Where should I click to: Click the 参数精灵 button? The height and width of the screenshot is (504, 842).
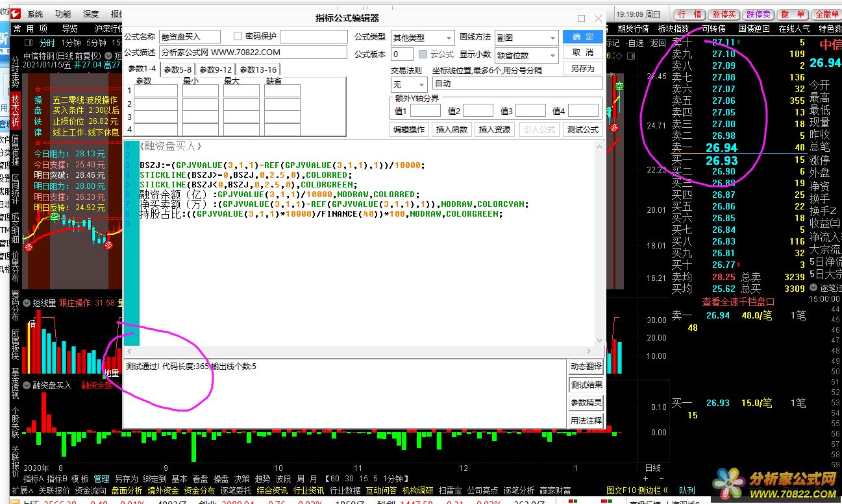(586, 403)
